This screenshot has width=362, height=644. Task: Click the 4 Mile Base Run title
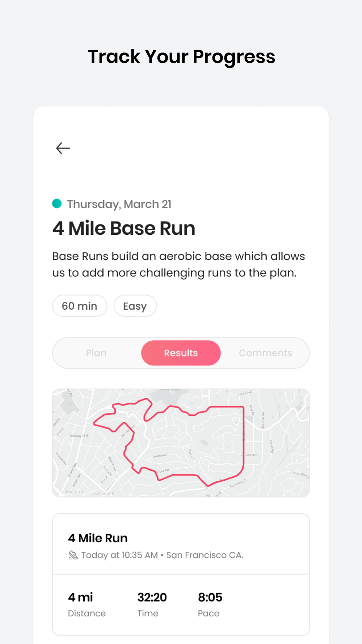coord(124,229)
